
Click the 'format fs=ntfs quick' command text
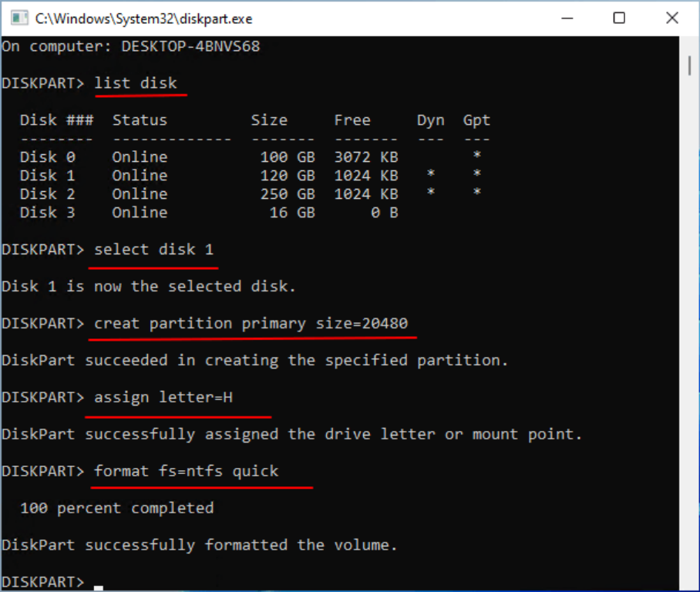[187, 472]
